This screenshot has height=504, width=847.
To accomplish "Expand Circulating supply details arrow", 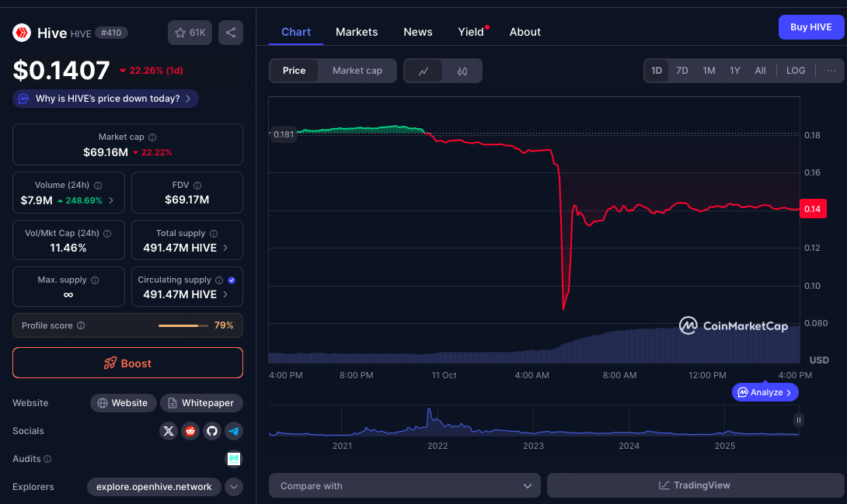I will [226, 294].
